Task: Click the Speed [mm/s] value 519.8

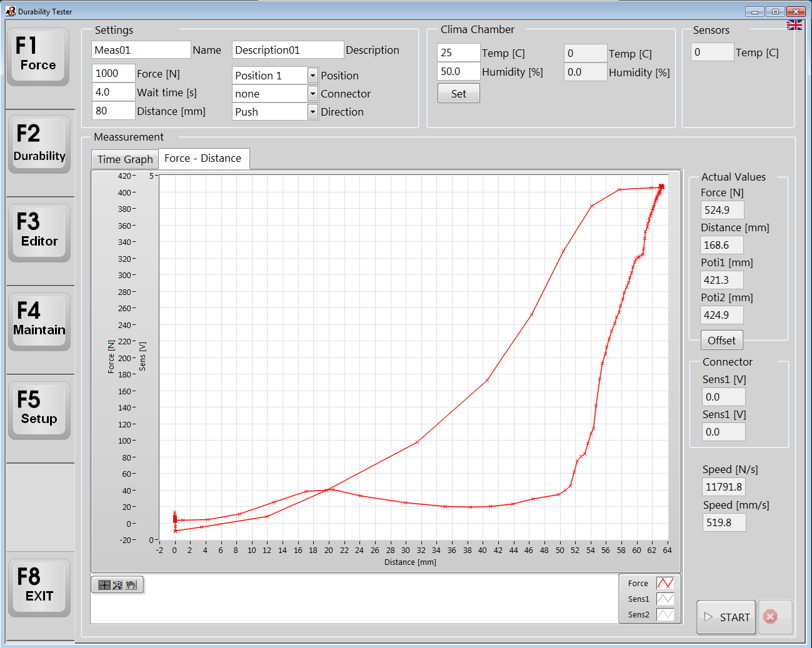Action: coord(724,522)
